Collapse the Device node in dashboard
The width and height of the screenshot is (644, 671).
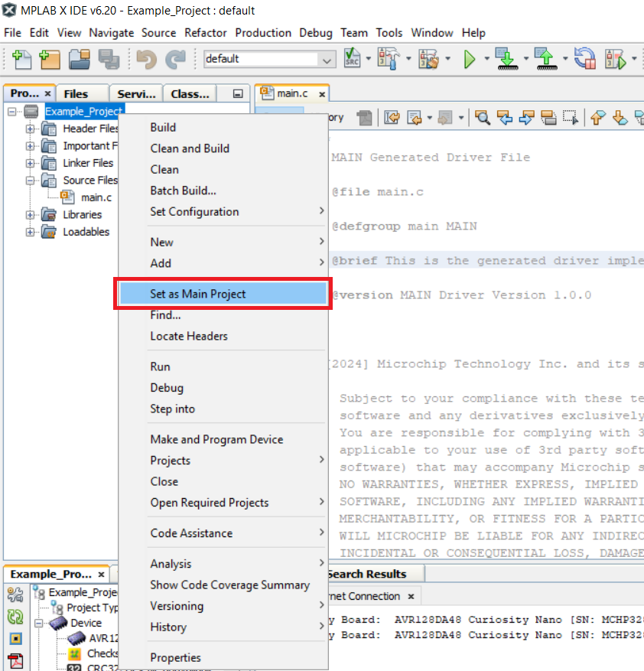(x=38, y=623)
